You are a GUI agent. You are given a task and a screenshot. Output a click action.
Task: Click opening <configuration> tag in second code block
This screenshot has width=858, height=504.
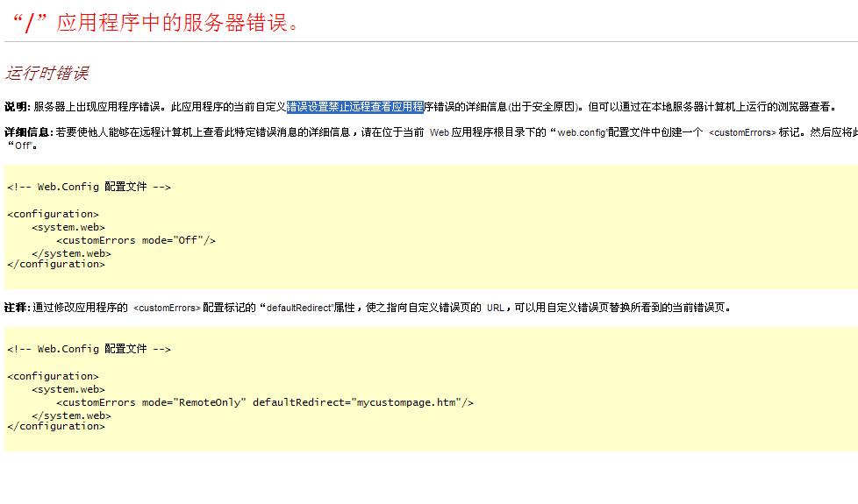coord(53,376)
